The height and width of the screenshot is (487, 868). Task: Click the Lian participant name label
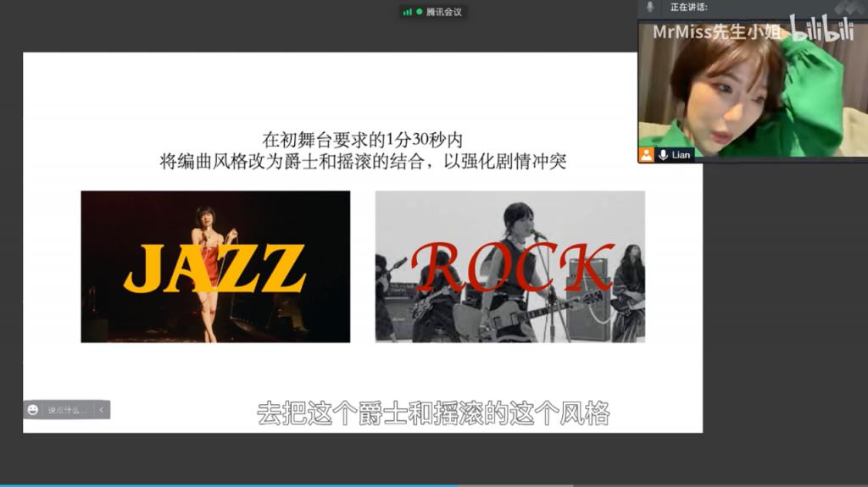click(681, 155)
